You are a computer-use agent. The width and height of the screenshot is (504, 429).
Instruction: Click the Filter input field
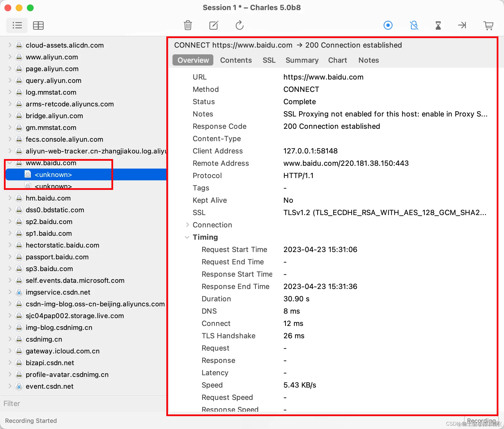point(83,404)
